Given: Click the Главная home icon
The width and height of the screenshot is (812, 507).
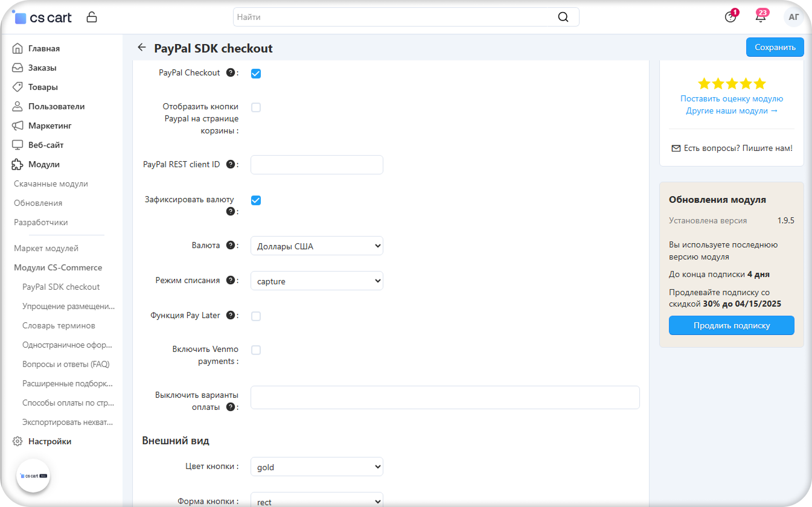Looking at the screenshot, I should (x=18, y=48).
